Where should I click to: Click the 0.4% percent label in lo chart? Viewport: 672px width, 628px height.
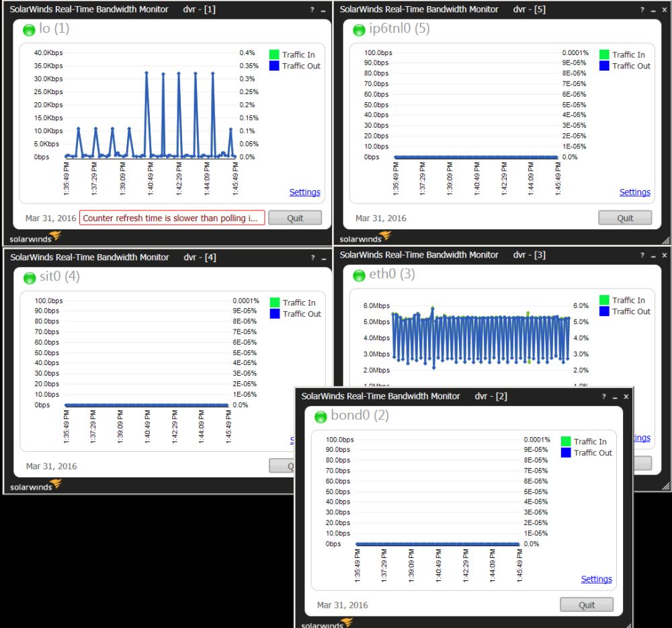247,52
